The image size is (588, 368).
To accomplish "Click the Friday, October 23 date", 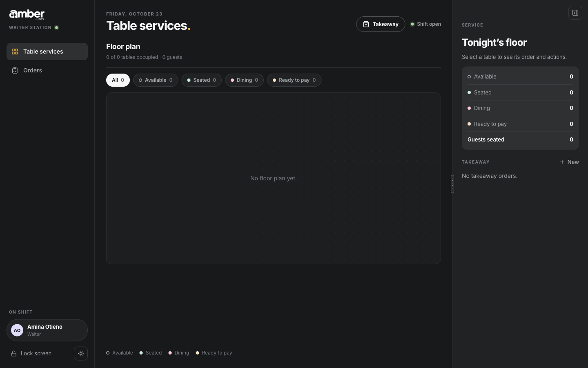I will tap(134, 14).
